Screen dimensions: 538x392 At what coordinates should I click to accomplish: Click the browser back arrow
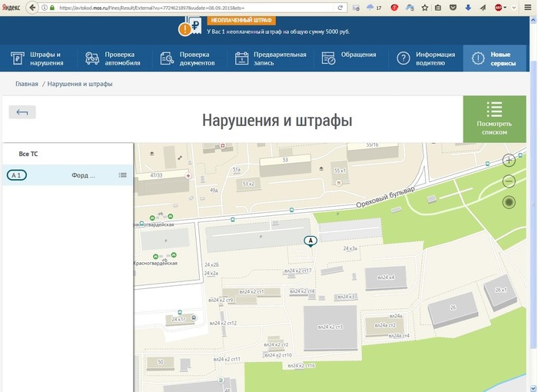pyautogui.click(x=33, y=7)
